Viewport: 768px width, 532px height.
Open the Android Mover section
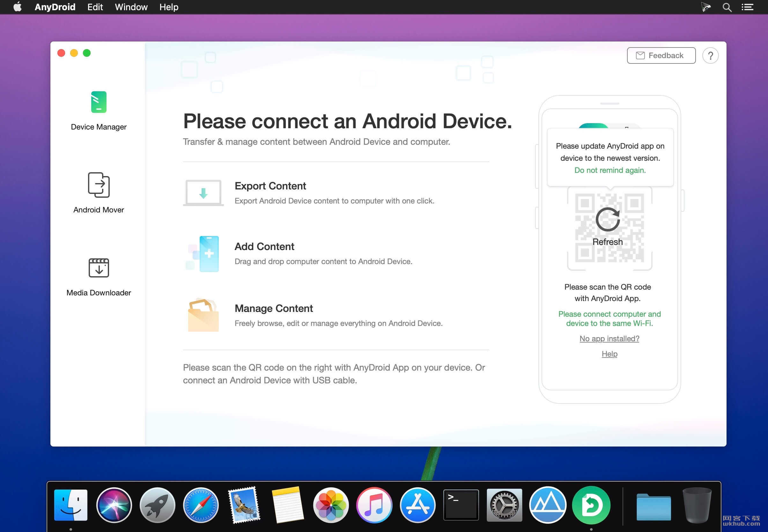[x=99, y=193]
